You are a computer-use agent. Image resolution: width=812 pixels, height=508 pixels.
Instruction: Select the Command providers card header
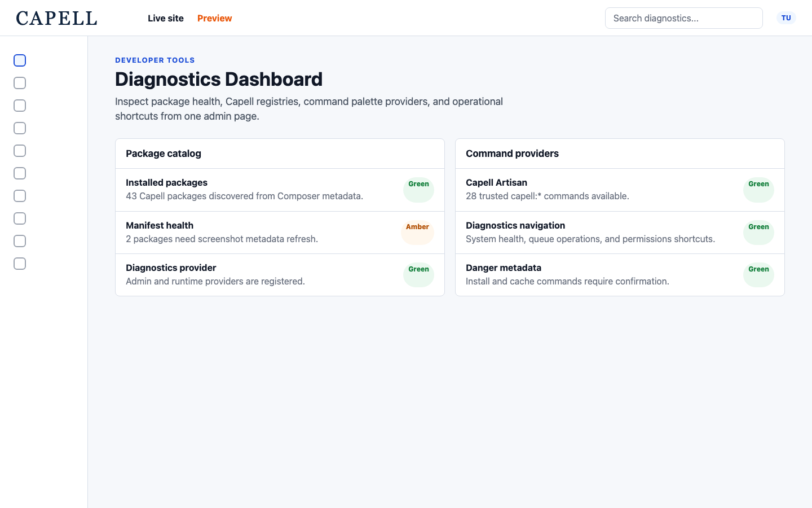620,154
